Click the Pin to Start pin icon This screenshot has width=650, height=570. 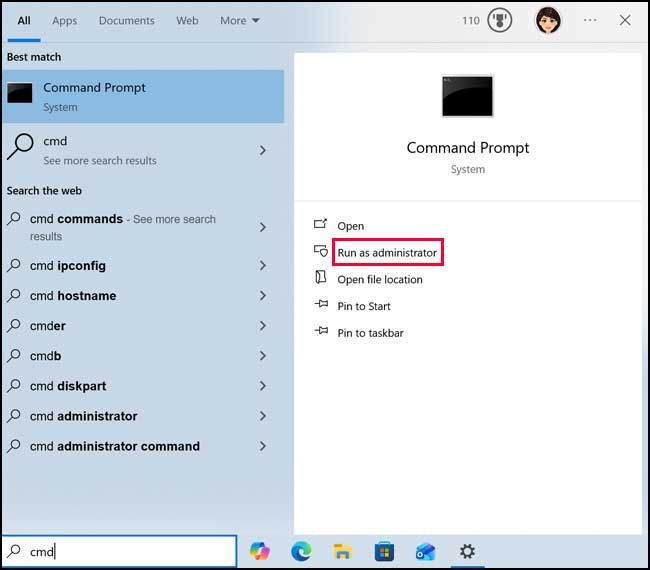pyautogui.click(x=321, y=304)
